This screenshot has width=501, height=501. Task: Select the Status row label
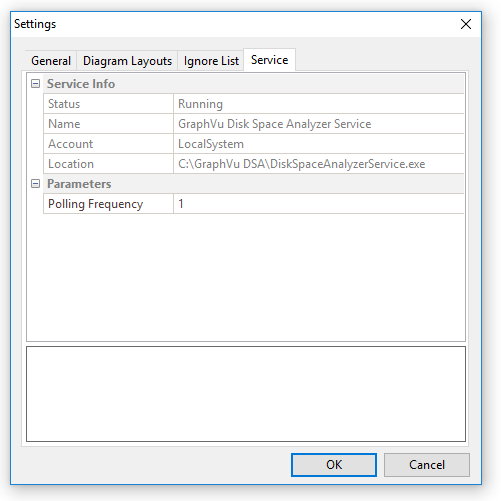(64, 104)
